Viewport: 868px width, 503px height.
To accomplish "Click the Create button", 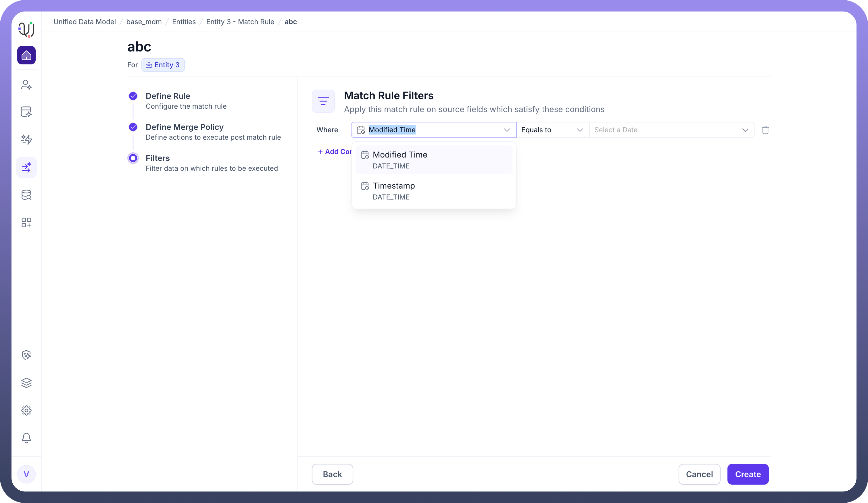I will coord(748,474).
